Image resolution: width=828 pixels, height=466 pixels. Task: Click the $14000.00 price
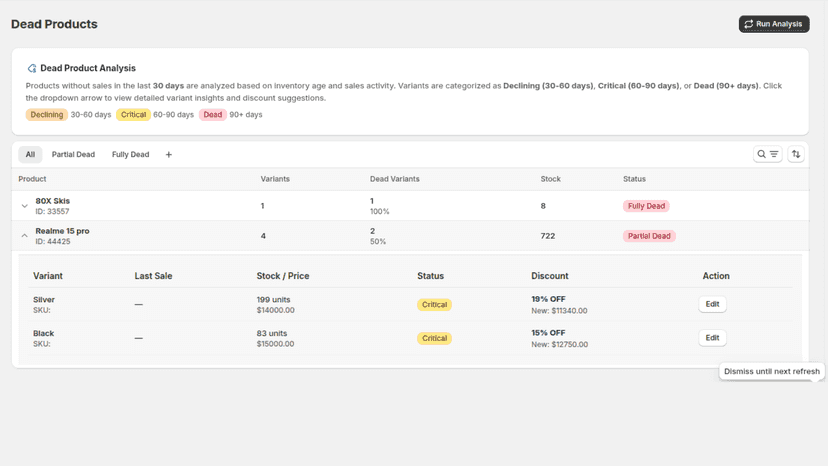[x=276, y=310]
